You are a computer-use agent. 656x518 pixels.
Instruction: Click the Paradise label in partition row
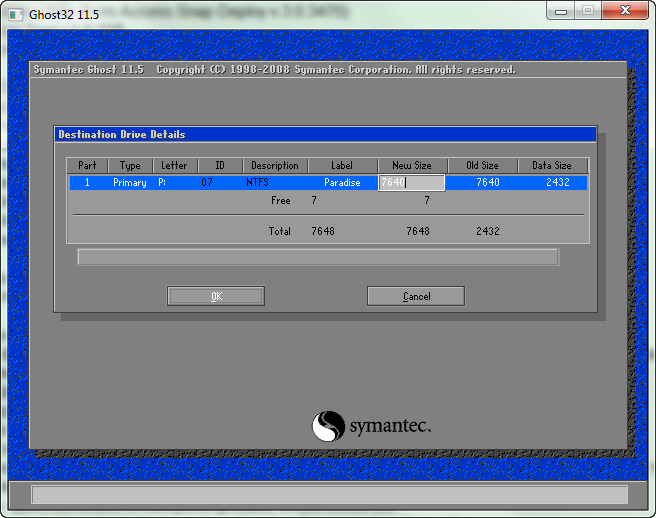(342, 183)
